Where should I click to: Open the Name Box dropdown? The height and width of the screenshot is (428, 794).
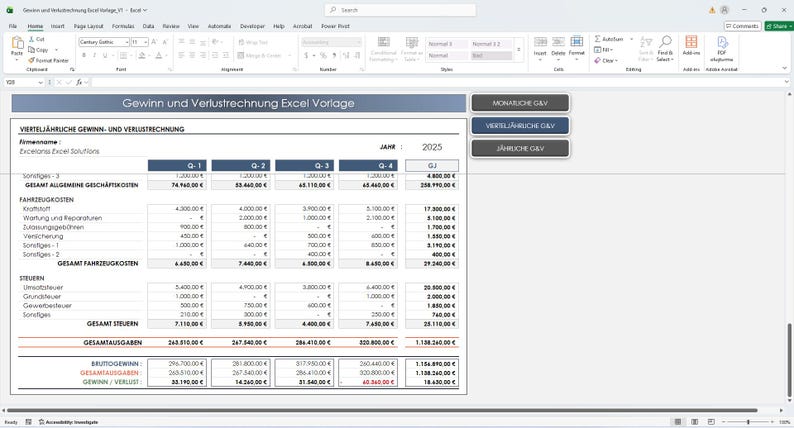[x=41, y=82]
